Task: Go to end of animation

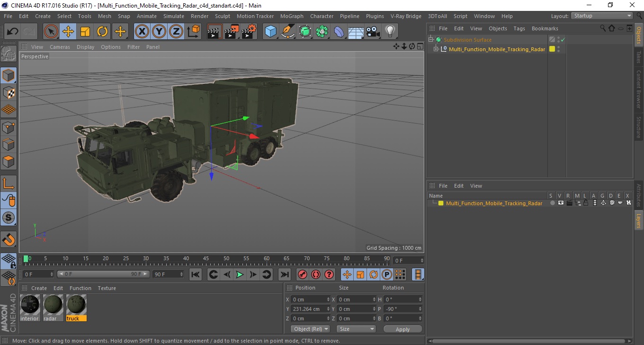Action: tap(284, 274)
